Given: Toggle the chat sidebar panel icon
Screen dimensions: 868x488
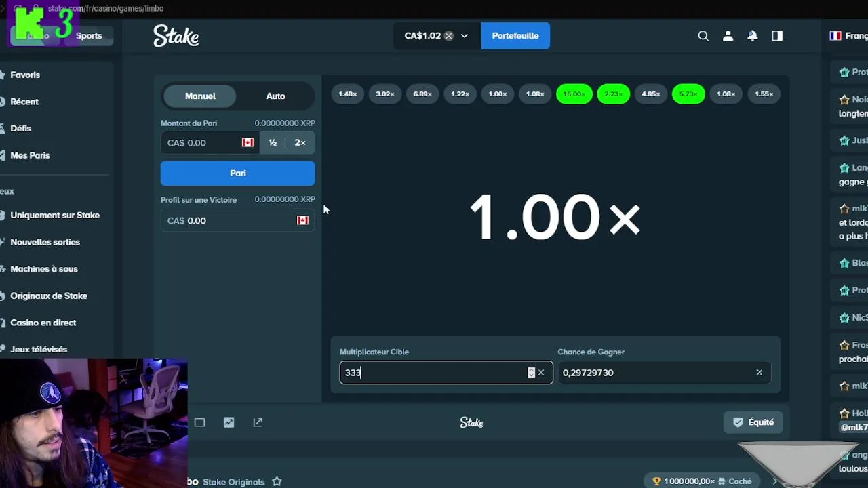Looking at the screenshot, I should 777,36.
